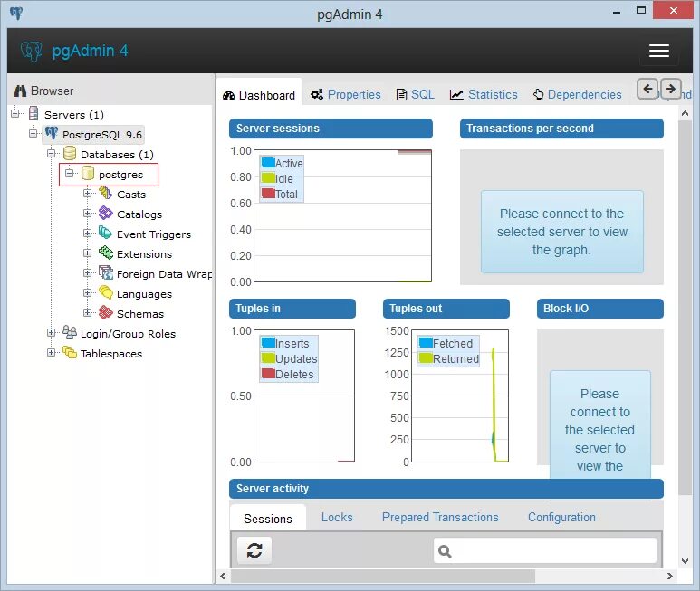Image resolution: width=700 pixels, height=591 pixels.
Task: Click the magnifier icon in search box
Action: 445,551
